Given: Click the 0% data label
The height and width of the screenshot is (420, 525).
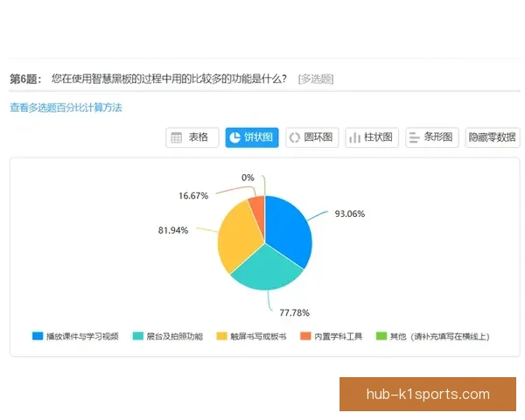Looking at the screenshot, I should pos(248,178).
